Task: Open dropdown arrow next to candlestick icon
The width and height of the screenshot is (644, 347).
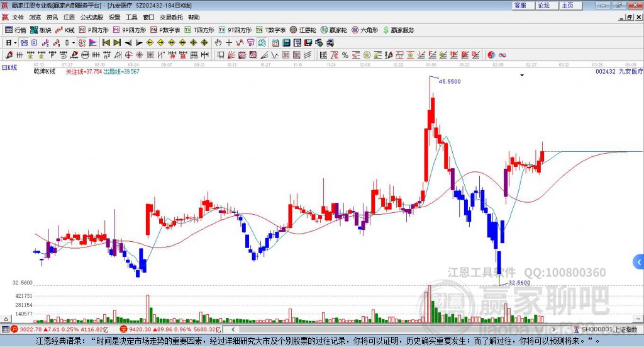Action: point(73,43)
